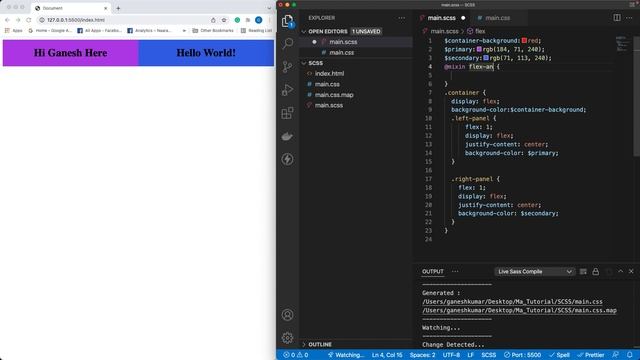Open Explorer views and more actions
Image resolution: width=640 pixels, height=360 pixels.
coord(402,18)
